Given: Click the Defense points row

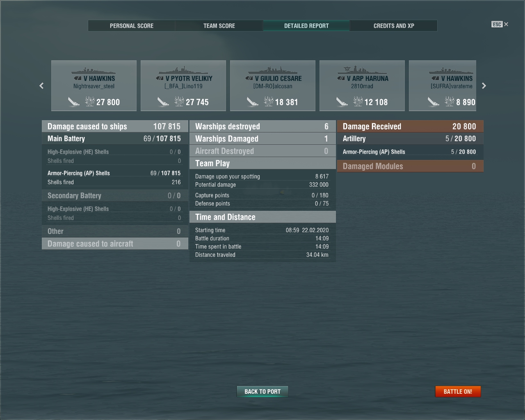Looking at the screenshot, I should click(x=262, y=203).
